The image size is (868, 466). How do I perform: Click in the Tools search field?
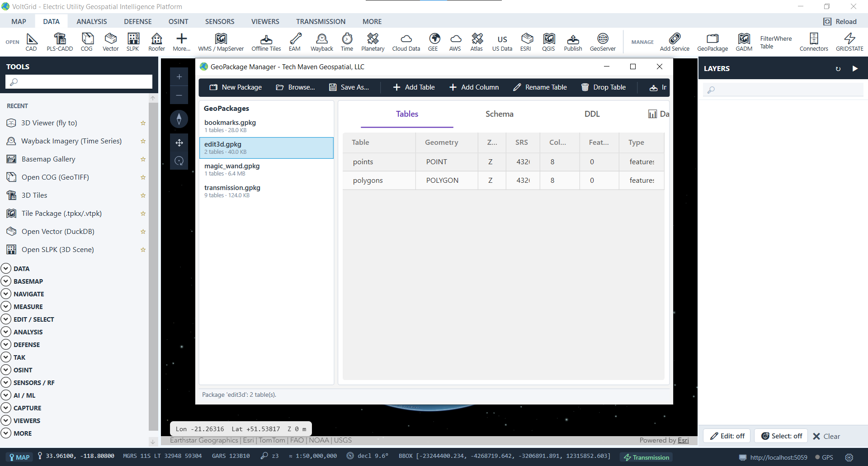tap(79, 81)
